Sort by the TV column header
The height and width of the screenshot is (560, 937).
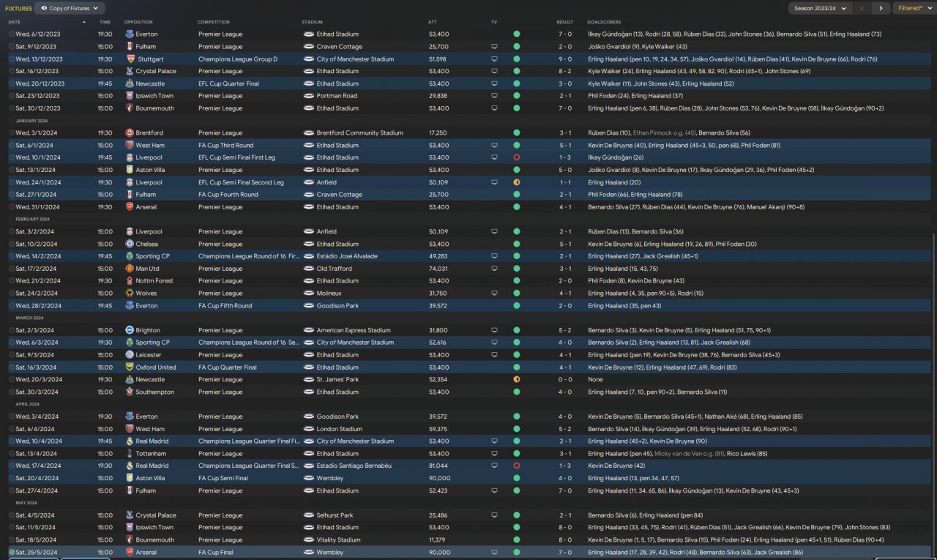coord(494,22)
